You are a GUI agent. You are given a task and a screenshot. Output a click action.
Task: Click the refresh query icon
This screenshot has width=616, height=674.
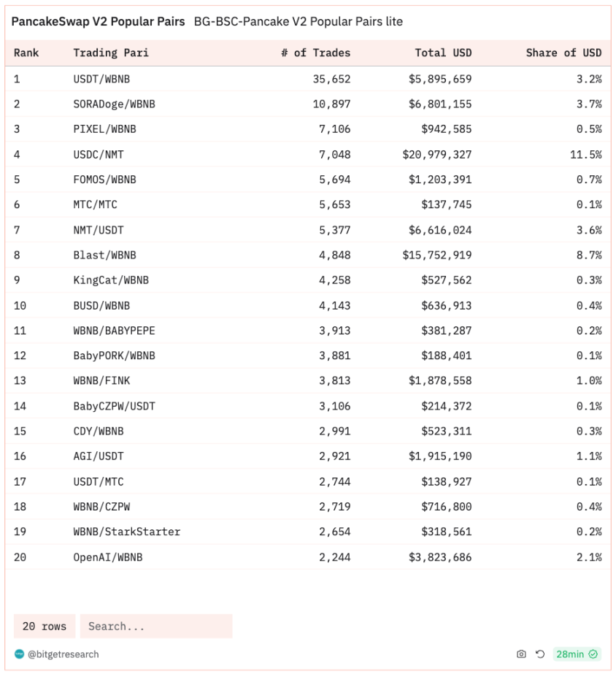[x=540, y=654]
